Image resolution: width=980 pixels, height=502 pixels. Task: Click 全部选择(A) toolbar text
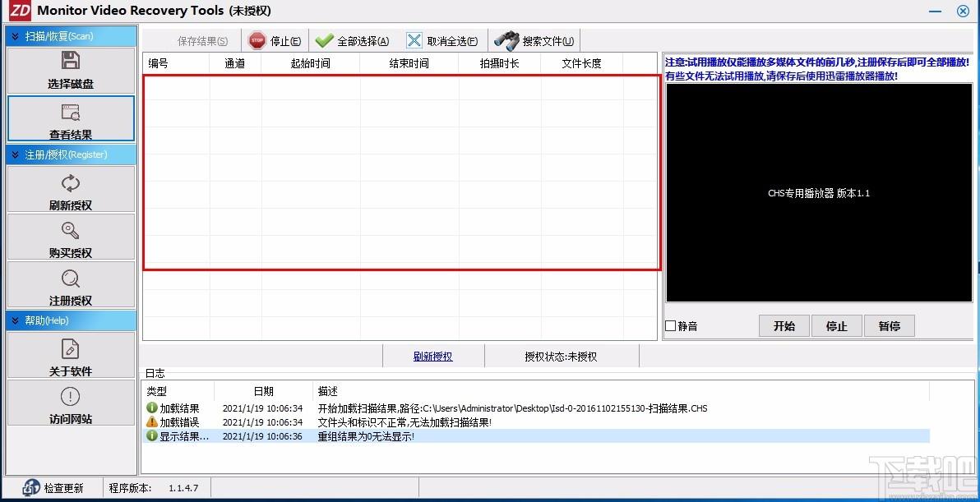[x=363, y=42]
